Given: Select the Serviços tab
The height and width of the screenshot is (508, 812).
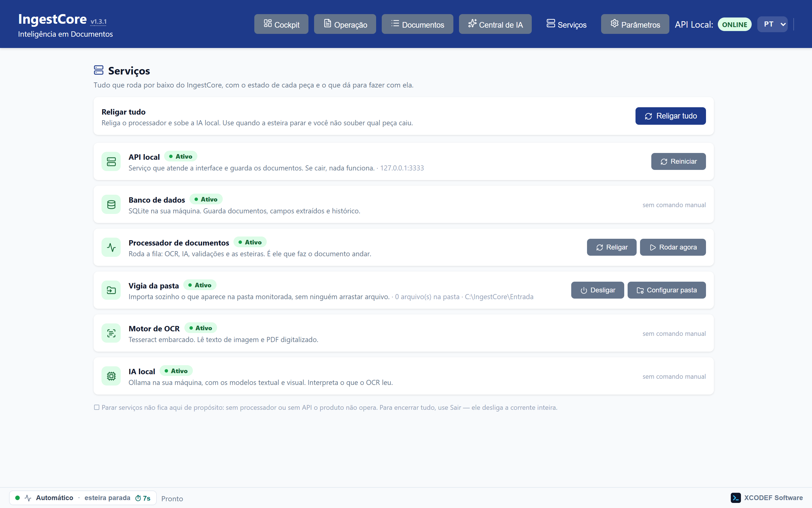Looking at the screenshot, I should tap(566, 24).
